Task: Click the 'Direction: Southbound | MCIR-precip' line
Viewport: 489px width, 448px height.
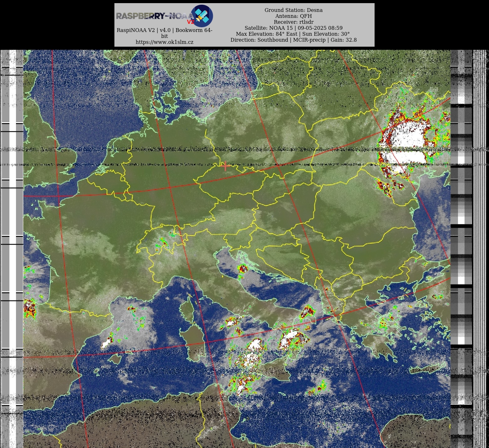Action: (293, 40)
